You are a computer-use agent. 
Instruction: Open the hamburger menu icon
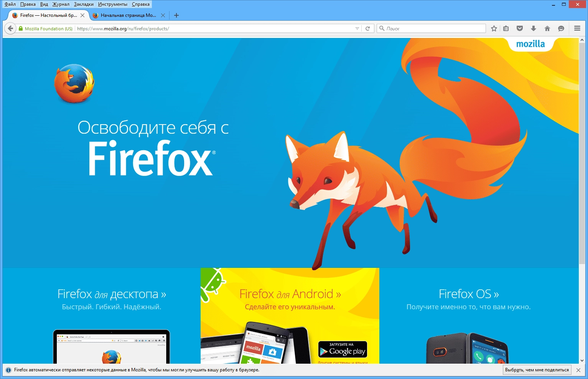click(x=577, y=28)
